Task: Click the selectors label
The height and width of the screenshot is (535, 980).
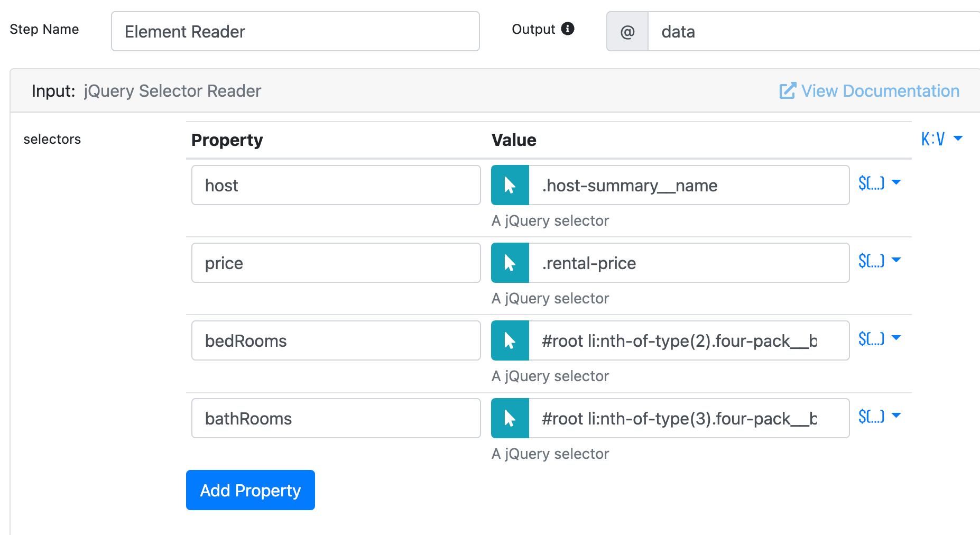Action: [x=52, y=139]
